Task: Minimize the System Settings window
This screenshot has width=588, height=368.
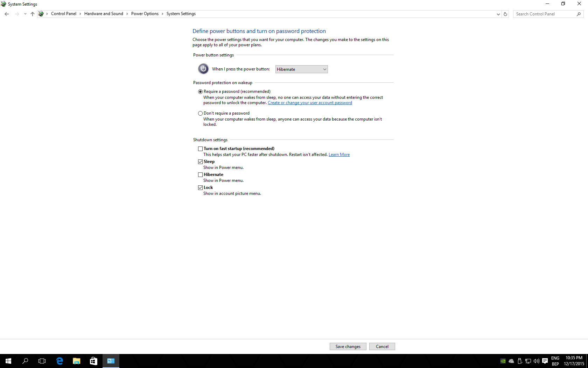Action: pyautogui.click(x=547, y=4)
